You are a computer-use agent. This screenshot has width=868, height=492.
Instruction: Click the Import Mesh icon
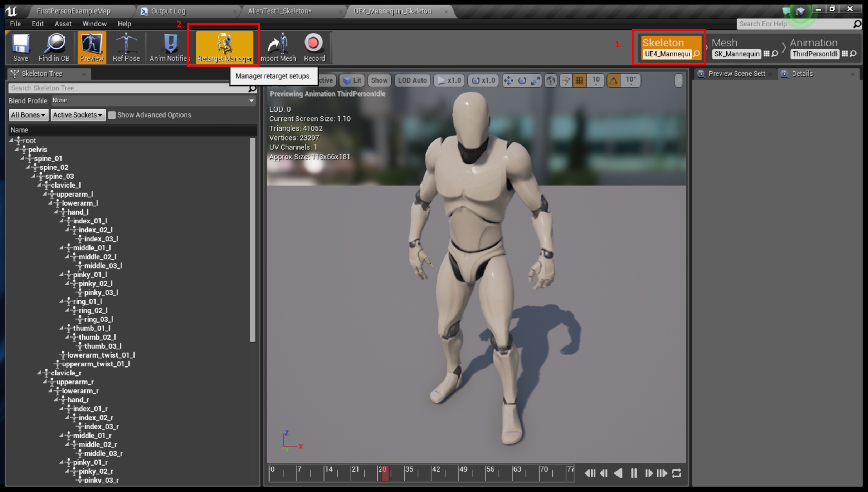[278, 48]
